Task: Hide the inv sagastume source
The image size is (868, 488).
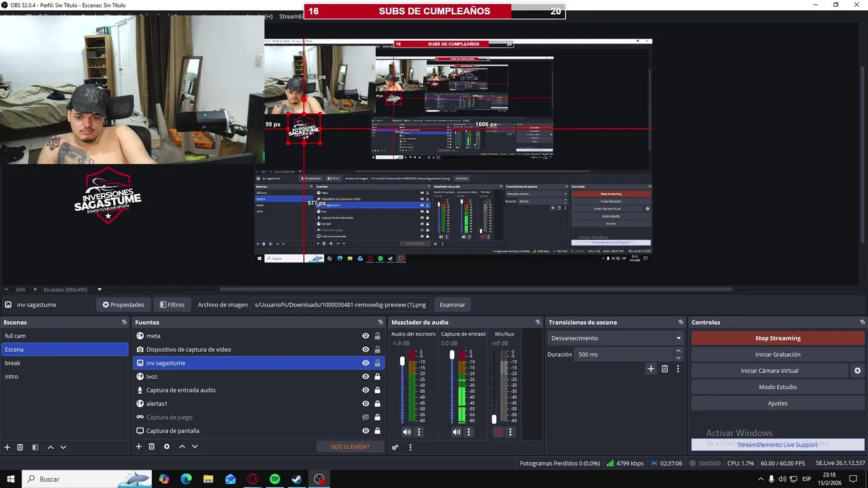Action: [366, 363]
